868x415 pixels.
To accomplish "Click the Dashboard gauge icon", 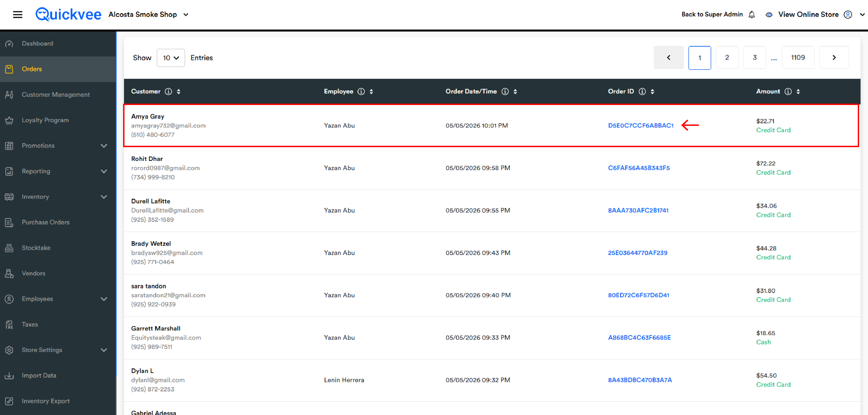I will coord(9,44).
